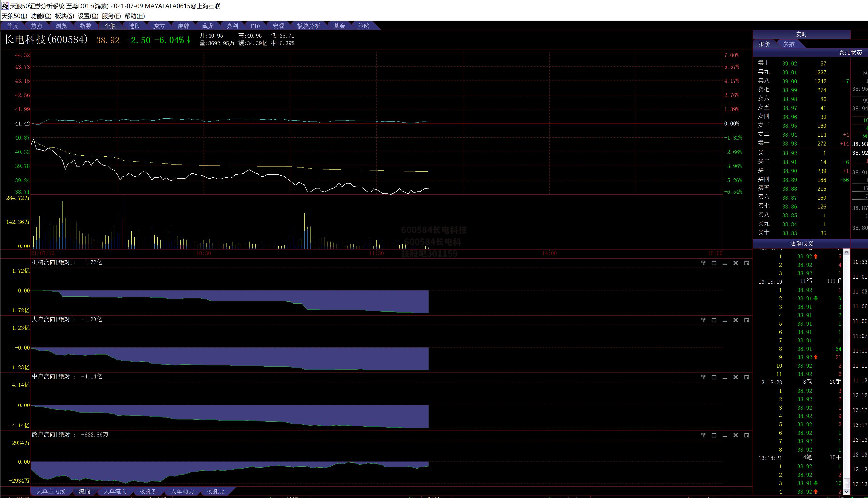Switch to the 指数 tab

pyautogui.click(x=86, y=26)
